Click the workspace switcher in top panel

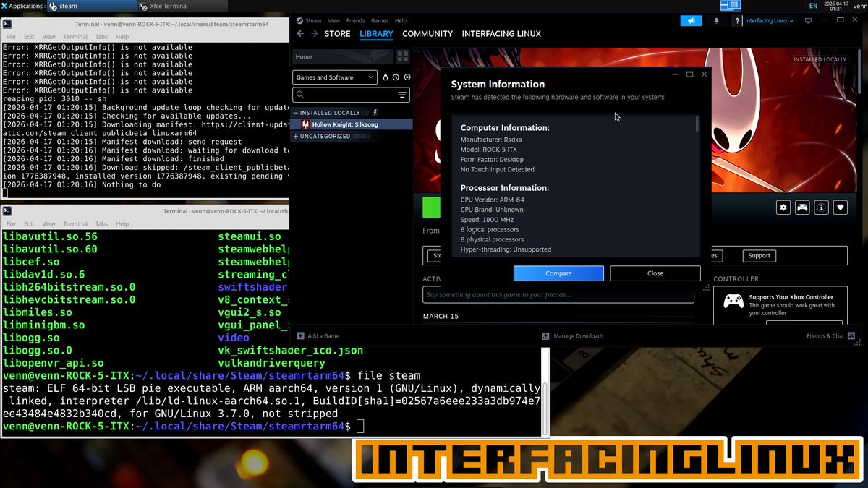731,6
